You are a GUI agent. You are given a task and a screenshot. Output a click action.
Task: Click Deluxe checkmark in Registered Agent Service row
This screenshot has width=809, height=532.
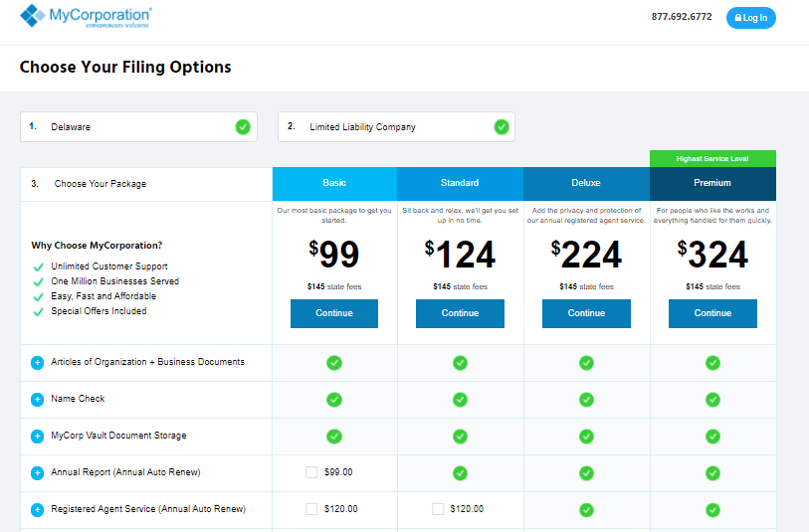pos(587,510)
